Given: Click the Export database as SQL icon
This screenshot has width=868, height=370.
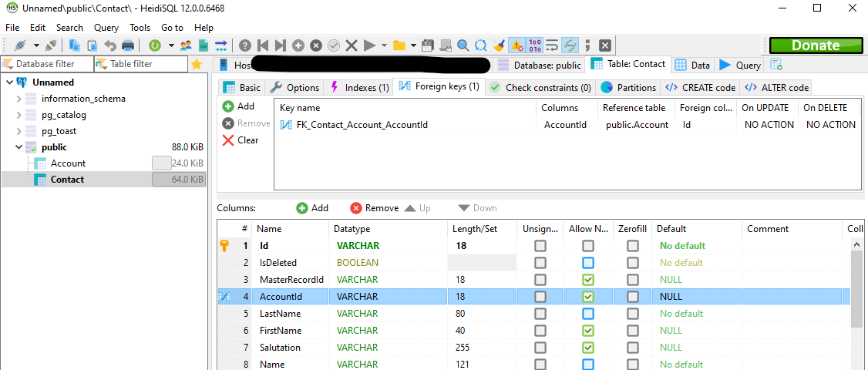Looking at the screenshot, I should point(221,45).
